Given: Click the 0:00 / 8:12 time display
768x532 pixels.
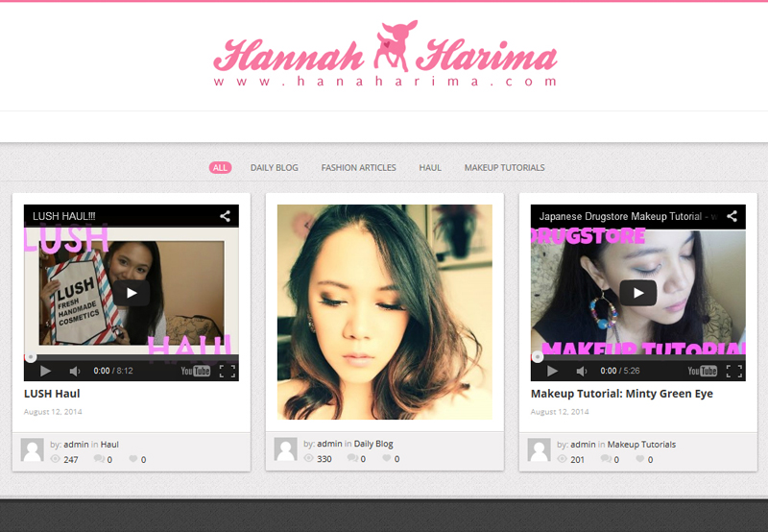Looking at the screenshot, I should tap(113, 371).
